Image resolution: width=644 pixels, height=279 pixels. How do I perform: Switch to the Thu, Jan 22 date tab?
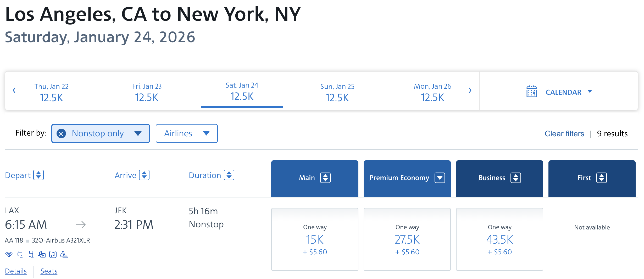pos(52,92)
